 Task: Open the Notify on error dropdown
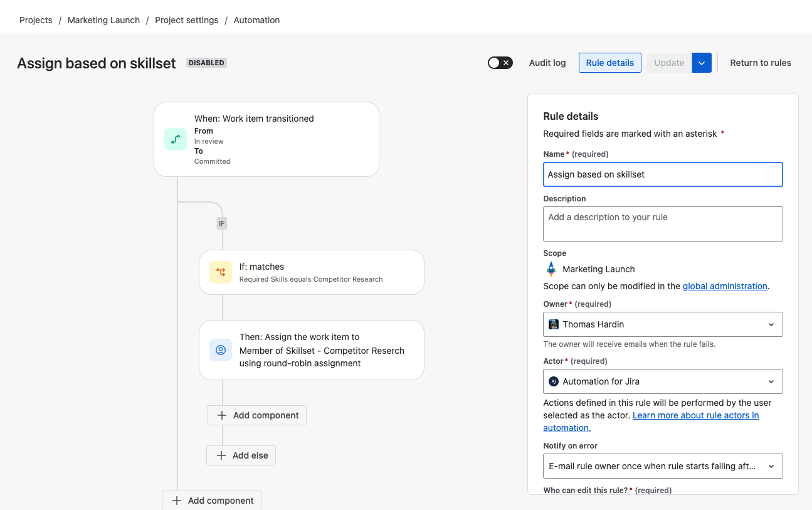tap(771, 466)
